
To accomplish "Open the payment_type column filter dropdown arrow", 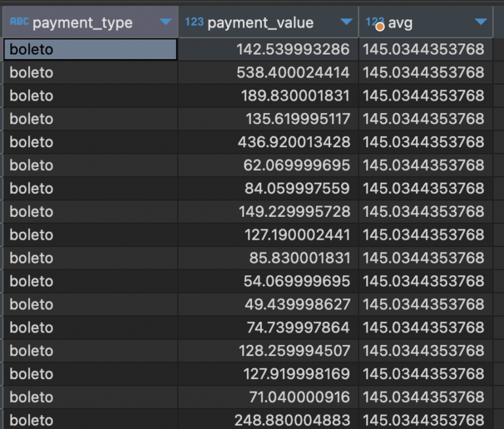I will pyautogui.click(x=166, y=23).
